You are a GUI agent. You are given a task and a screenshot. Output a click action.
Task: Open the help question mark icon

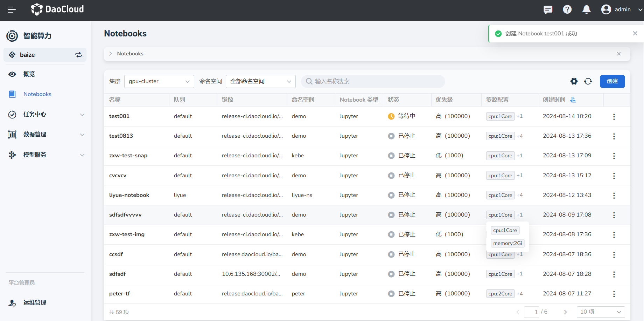[567, 10]
